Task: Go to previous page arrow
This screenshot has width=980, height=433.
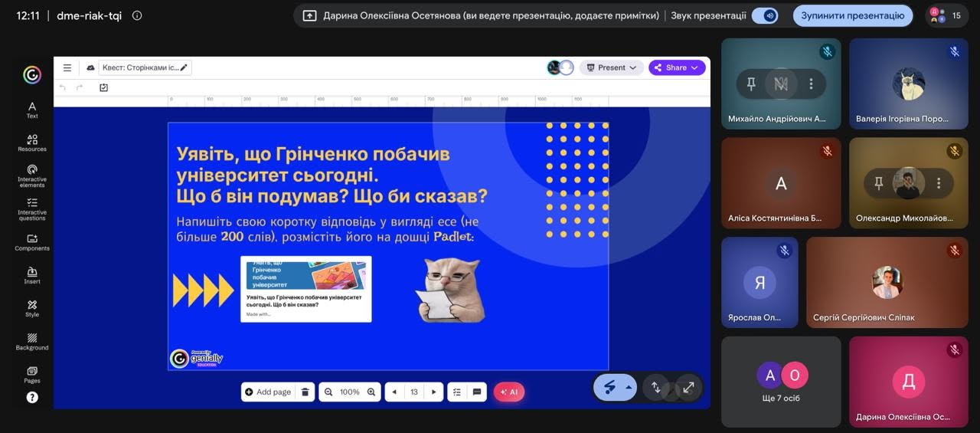Action: 394,392
